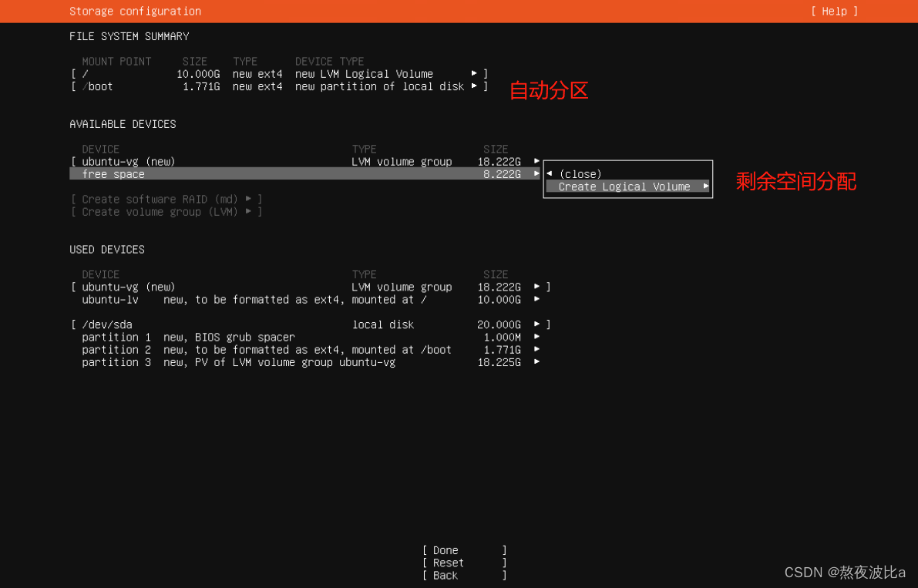Click arrow beside partition 2 1.771G
The image size is (918, 588).
point(536,348)
